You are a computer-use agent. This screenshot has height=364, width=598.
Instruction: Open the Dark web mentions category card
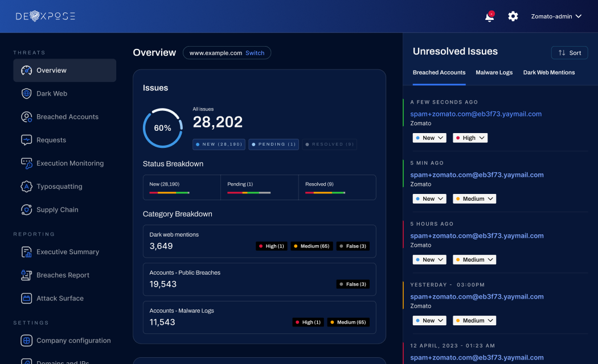point(259,241)
